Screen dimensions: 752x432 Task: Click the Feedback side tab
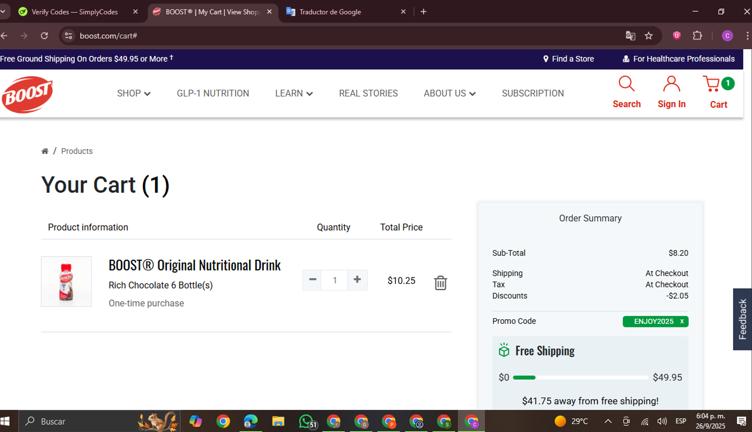pos(742,319)
